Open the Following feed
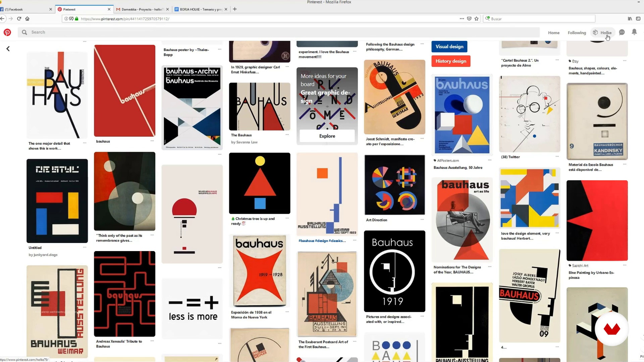644x362 pixels. [577, 33]
